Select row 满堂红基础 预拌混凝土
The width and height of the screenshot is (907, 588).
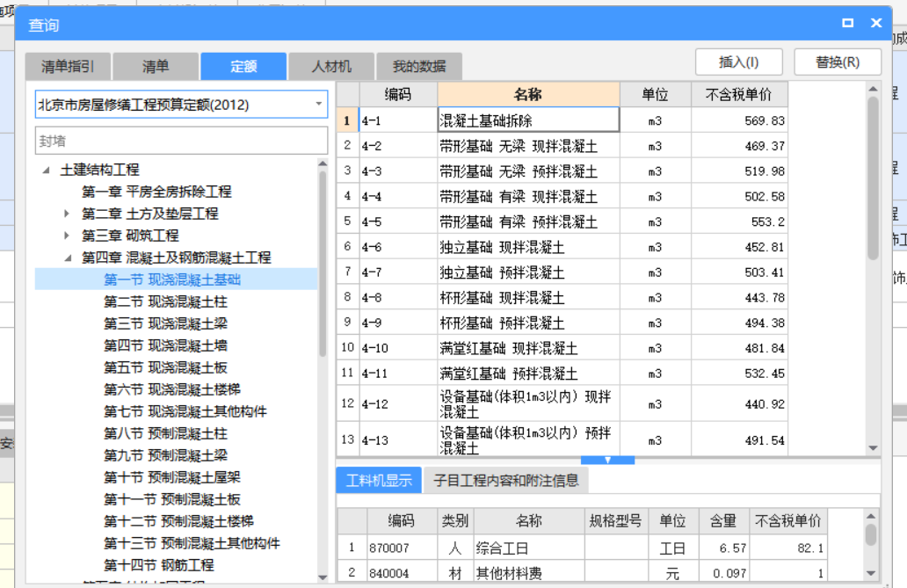(x=562, y=374)
